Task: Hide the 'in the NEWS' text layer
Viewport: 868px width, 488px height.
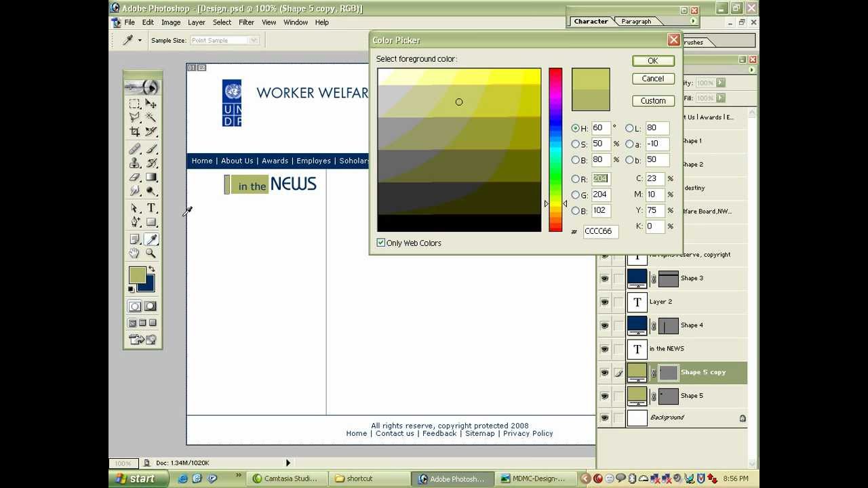Action: pyautogui.click(x=604, y=349)
